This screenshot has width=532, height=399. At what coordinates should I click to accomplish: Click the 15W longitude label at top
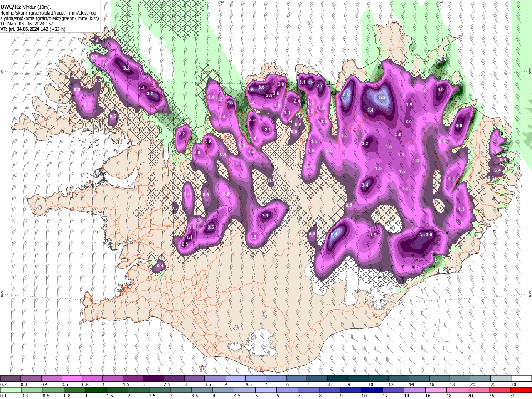click(440, 2)
